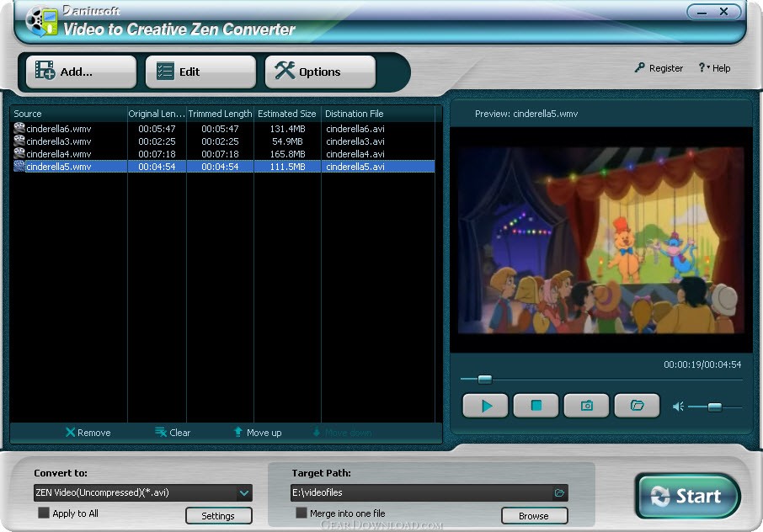Click destination file cinderella3.avi
This screenshot has width=763, height=532.
point(355,141)
